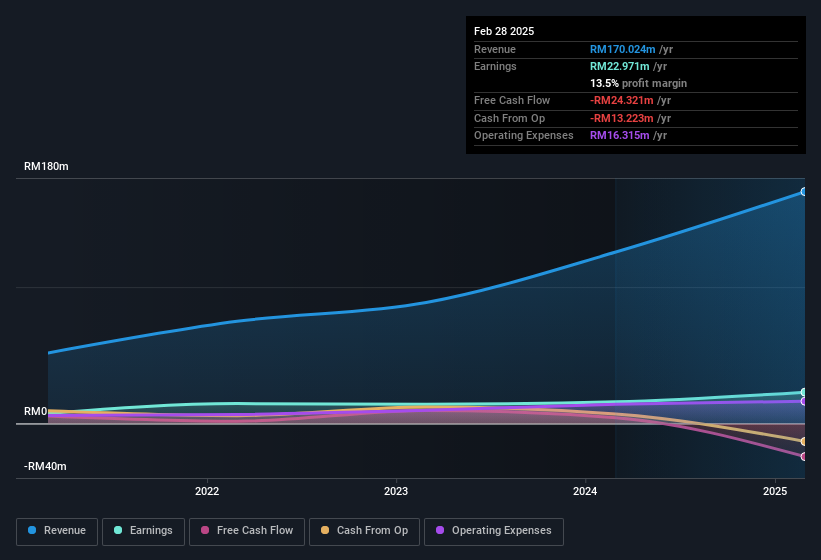Click the blue Revenue endpoint marker

tap(804, 192)
